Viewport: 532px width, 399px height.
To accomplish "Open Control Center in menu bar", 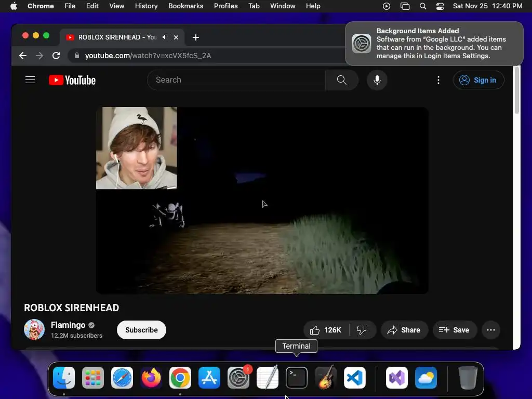I will [x=440, y=6].
